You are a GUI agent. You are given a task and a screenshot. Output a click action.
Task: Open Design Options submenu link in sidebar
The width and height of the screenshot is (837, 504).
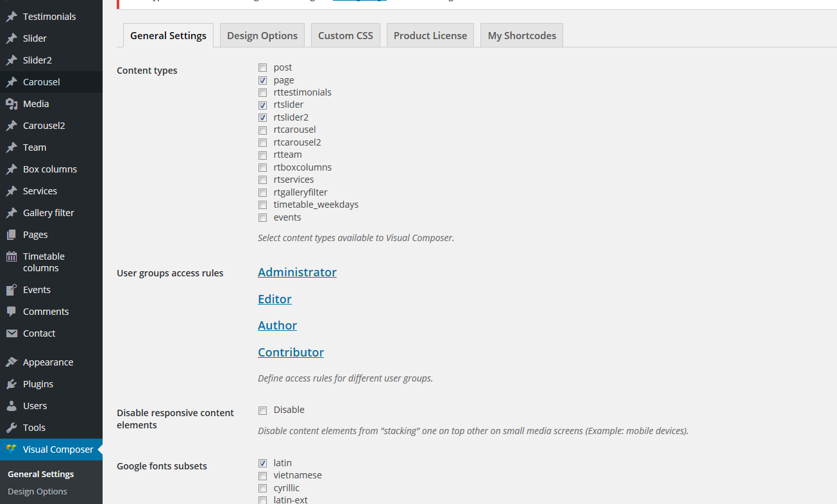37,492
